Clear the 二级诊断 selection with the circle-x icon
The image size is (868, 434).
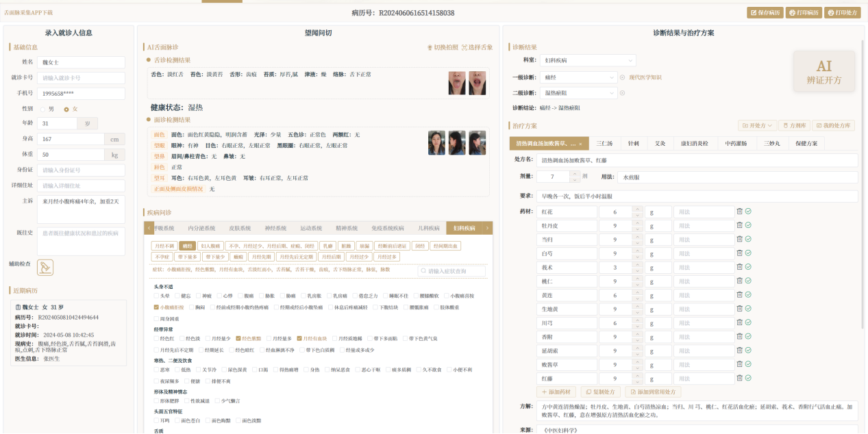point(622,92)
